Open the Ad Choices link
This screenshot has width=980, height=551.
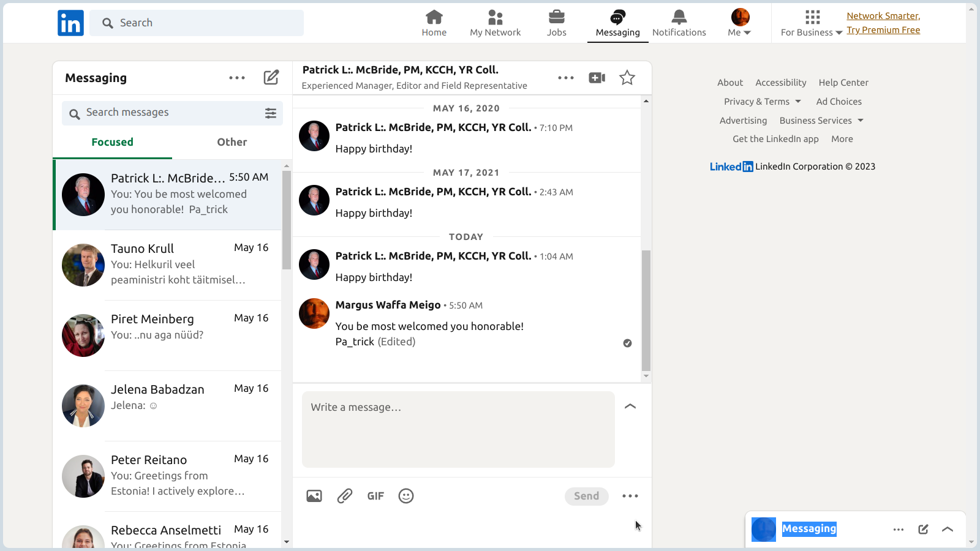pyautogui.click(x=839, y=102)
